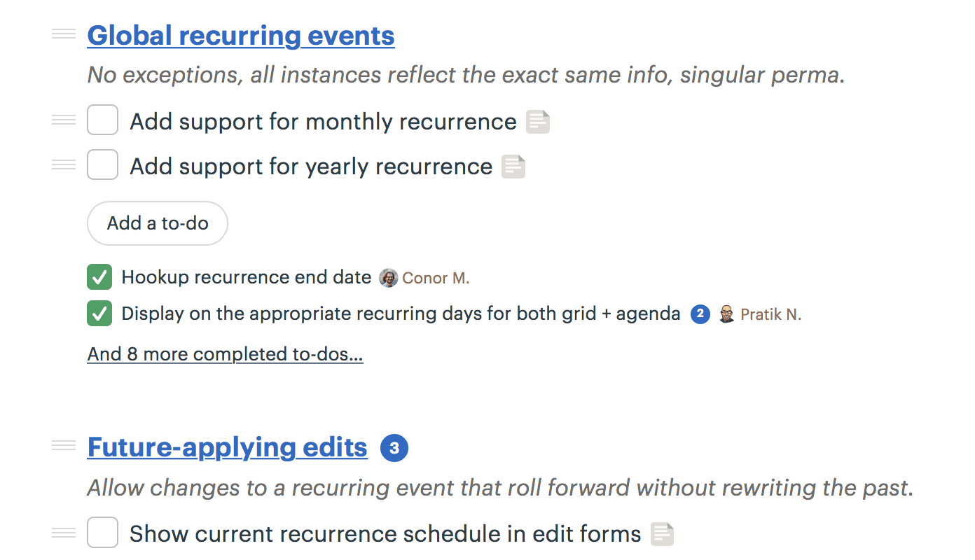Click drag handle beside monthly recurrence to-do

coord(64,120)
